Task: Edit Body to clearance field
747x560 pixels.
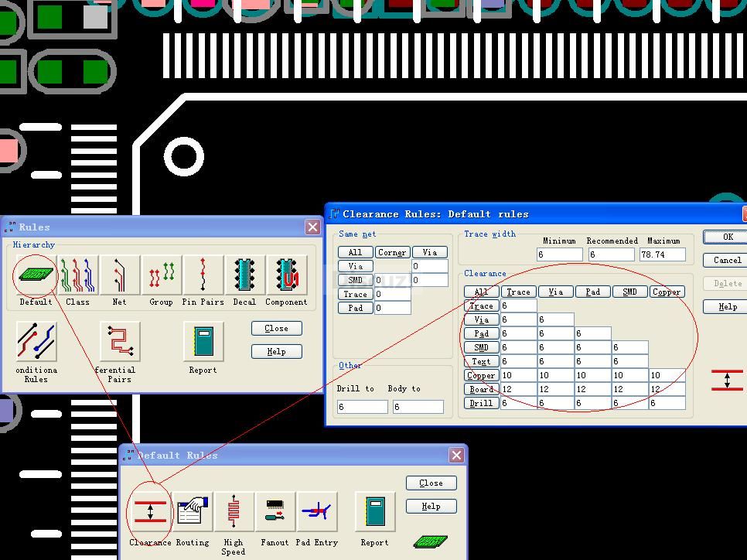Action: click(x=418, y=407)
